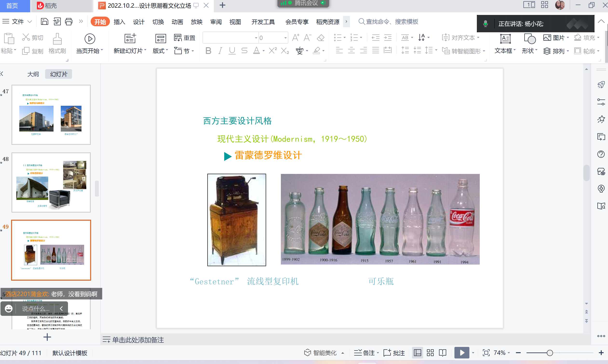Click the Shapes tool icon
Viewport: 608px width, 364px height.
529,39
